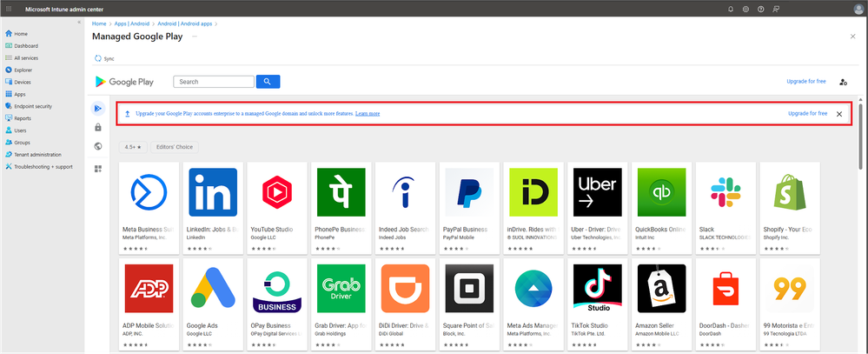This screenshot has height=354, width=868.
Task: Open the Meta Business Suite app
Action: [149, 208]
